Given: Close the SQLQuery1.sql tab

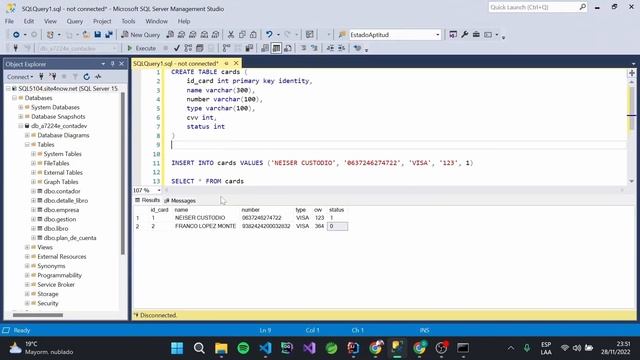Looking at the screenshot, I should pyautogui.click(x=236, y=64).
